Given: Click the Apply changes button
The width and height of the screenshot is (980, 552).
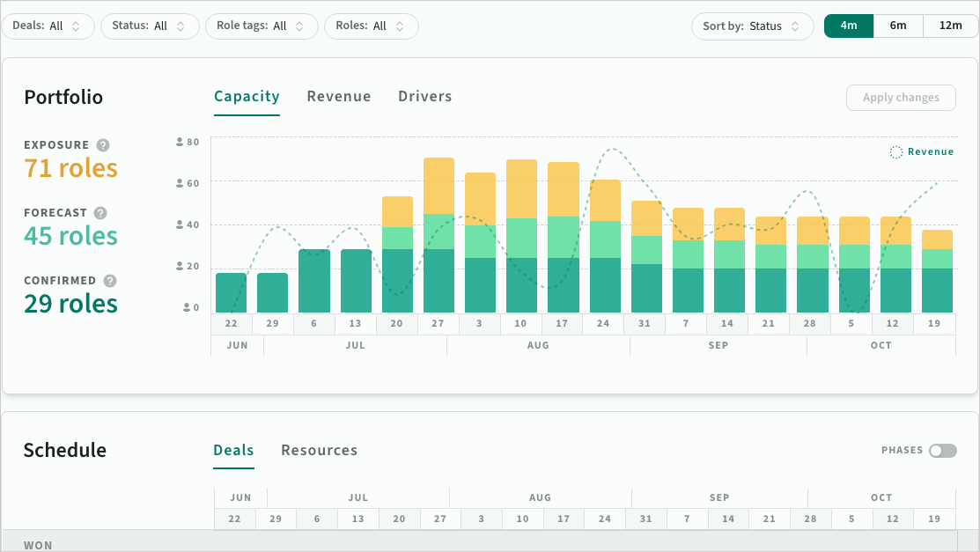Looking at the screenshot, I should click(x=901, y=98).
